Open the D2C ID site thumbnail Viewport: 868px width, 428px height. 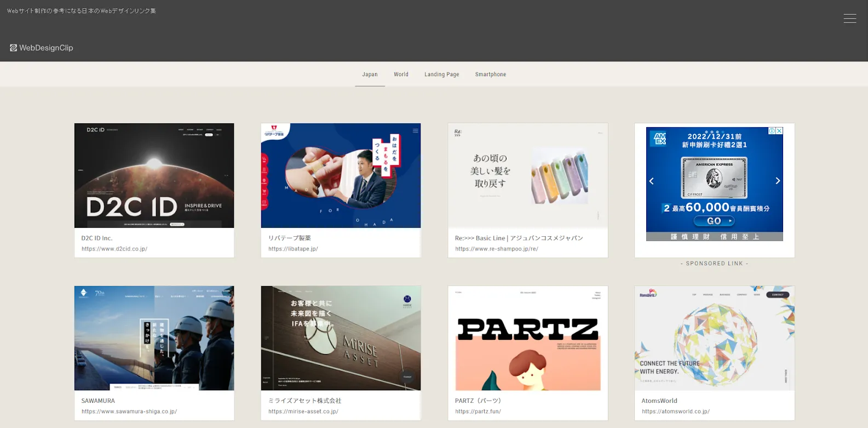pyautogui.click(x=154, y=175)
